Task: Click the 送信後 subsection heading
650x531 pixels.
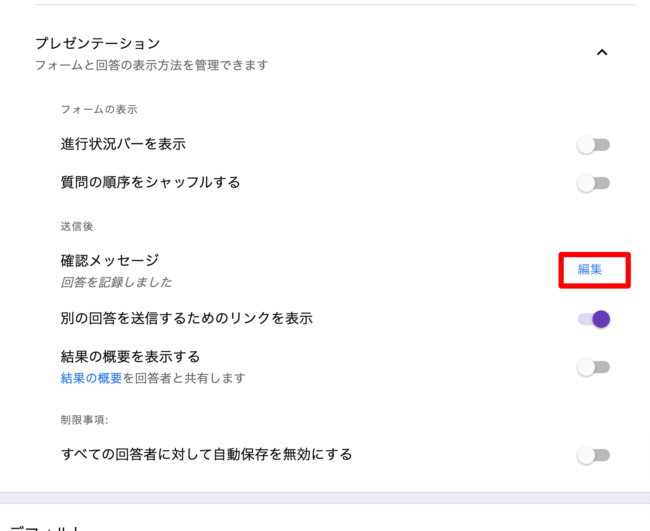Action: (x=77, y=227)
